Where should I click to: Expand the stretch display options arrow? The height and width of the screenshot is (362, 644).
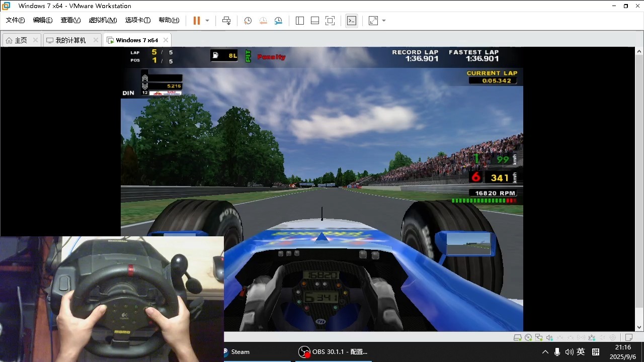384,21
